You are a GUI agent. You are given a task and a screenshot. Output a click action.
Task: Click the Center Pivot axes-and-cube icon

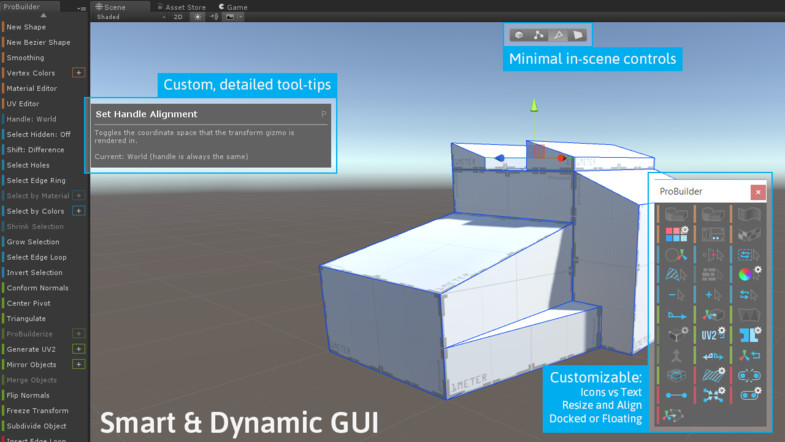[713, 315]
